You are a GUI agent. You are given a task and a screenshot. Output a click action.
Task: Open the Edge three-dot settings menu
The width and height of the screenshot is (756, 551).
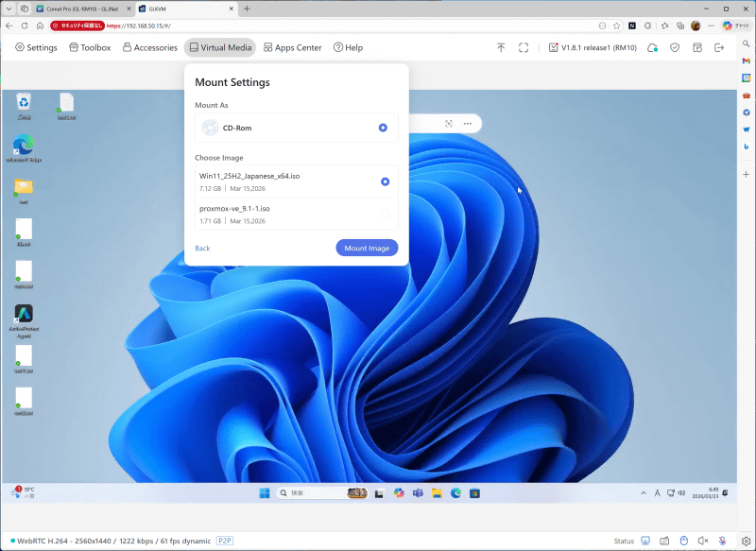click(712, 26)
